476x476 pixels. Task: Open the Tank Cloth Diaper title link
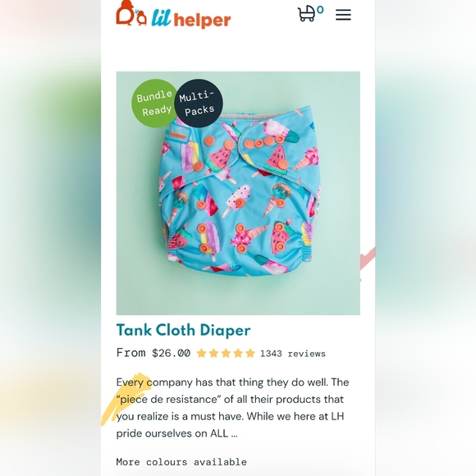tap(183, 330)
